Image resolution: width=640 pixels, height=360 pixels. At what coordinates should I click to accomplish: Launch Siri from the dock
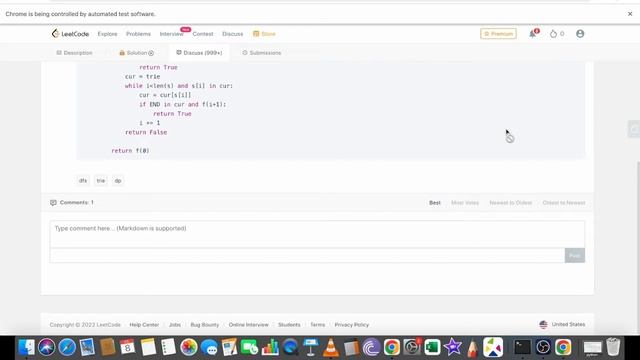click(x=47, y=347)
